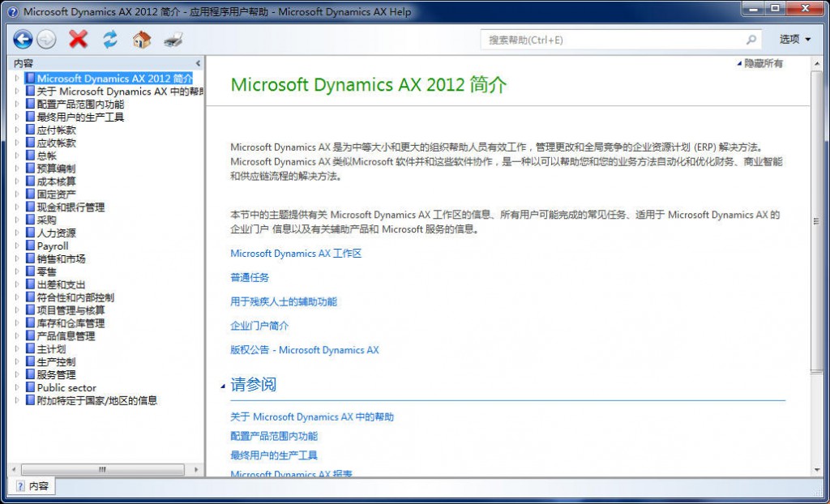
Task: Collapse the 请参阅 section triangle
Action: tap(223, 387)
